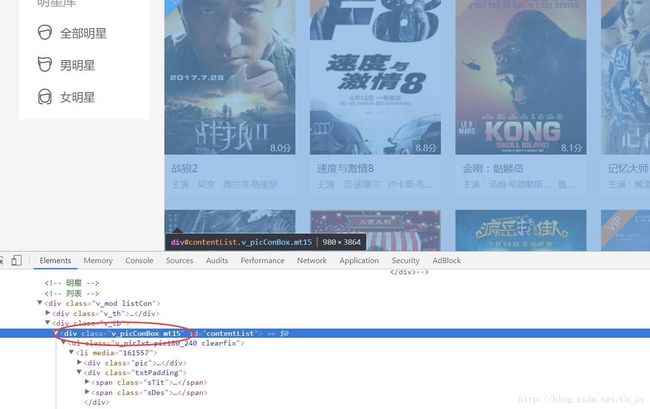Select the 明星 comment line
The height and width of the screenshot is (409, 650).
coord(72,283)
